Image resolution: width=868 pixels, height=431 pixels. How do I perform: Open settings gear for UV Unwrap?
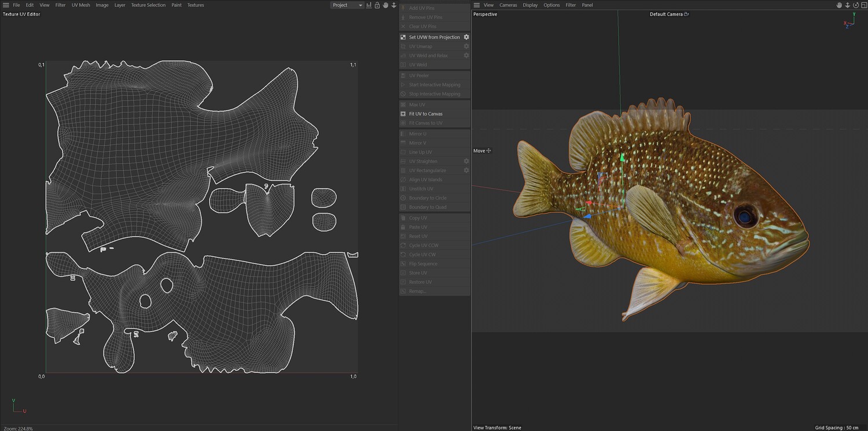(466, 46)
